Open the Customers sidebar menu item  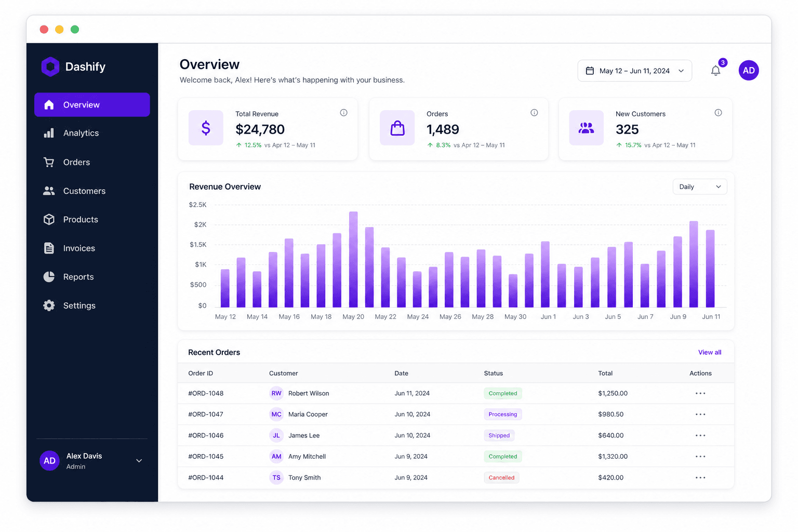[x=92, y=191]
